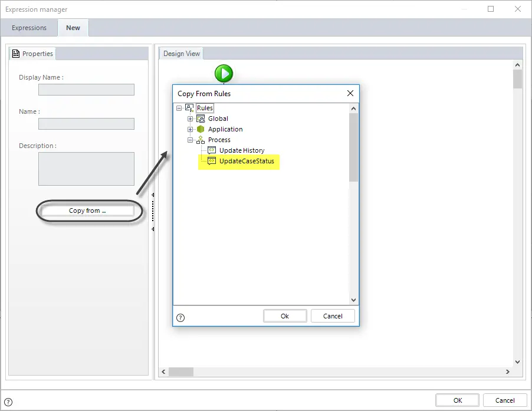Switch to the Expressions tab
Image resolution: width=532 pixels, height=411 pixels.
coord(29,28)
